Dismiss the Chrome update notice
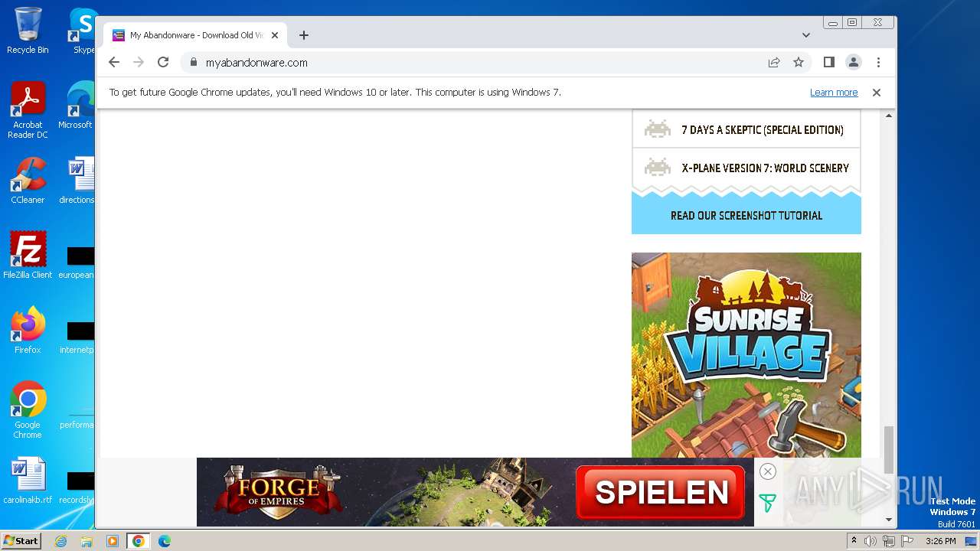 pyautogui.click(x=877, y=93)
